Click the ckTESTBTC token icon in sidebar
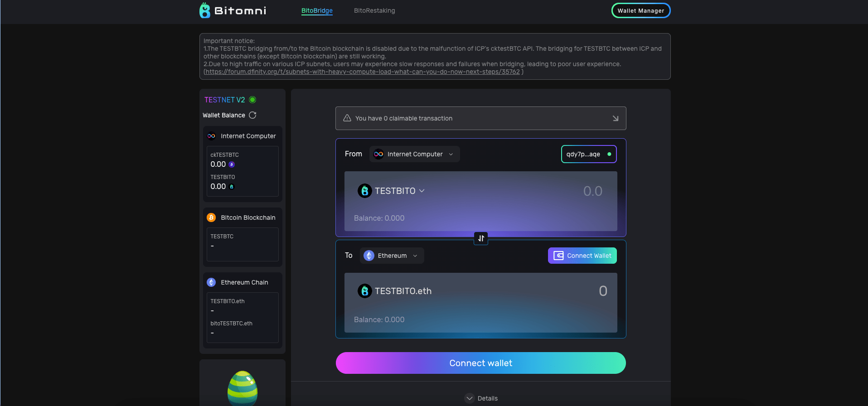 (x=232, y=164)
